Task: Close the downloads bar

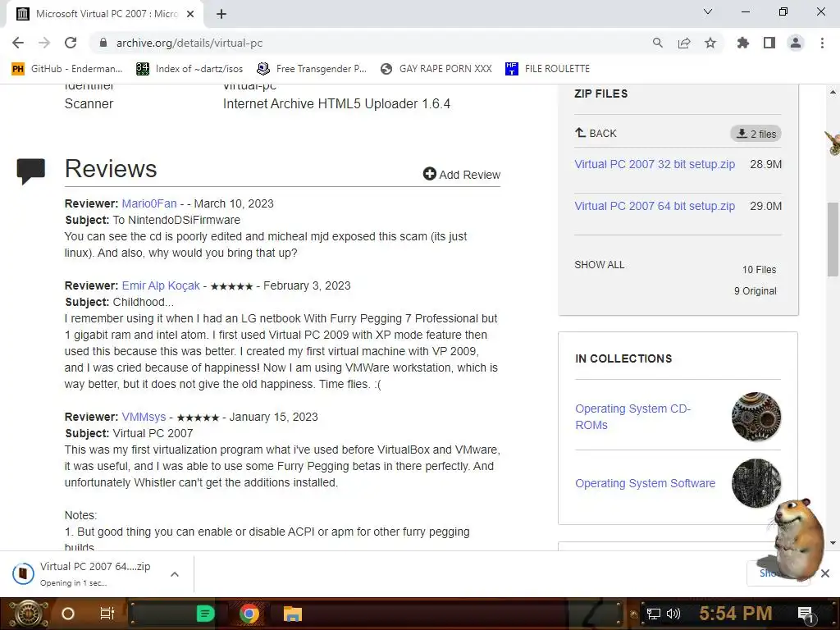Action: (x=825, y=573)
